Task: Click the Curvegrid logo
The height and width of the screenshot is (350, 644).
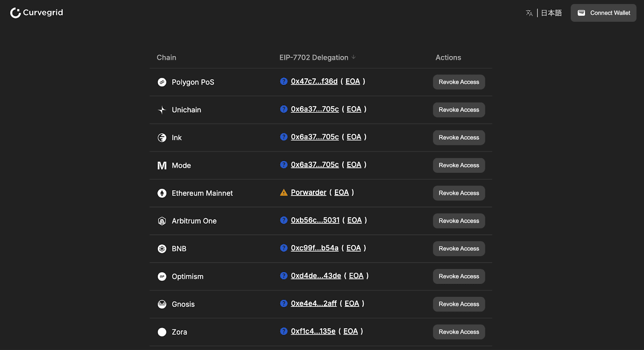Action: point(37,13)
